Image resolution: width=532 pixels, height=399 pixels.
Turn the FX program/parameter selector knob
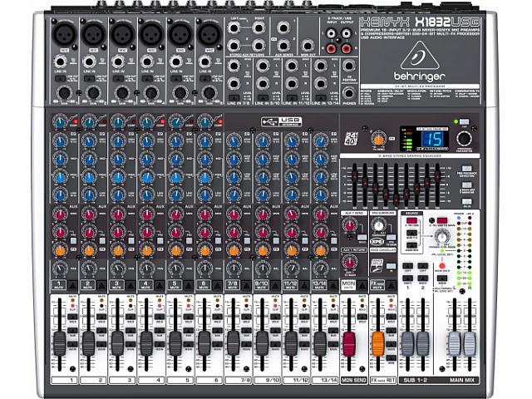(463, 137)
